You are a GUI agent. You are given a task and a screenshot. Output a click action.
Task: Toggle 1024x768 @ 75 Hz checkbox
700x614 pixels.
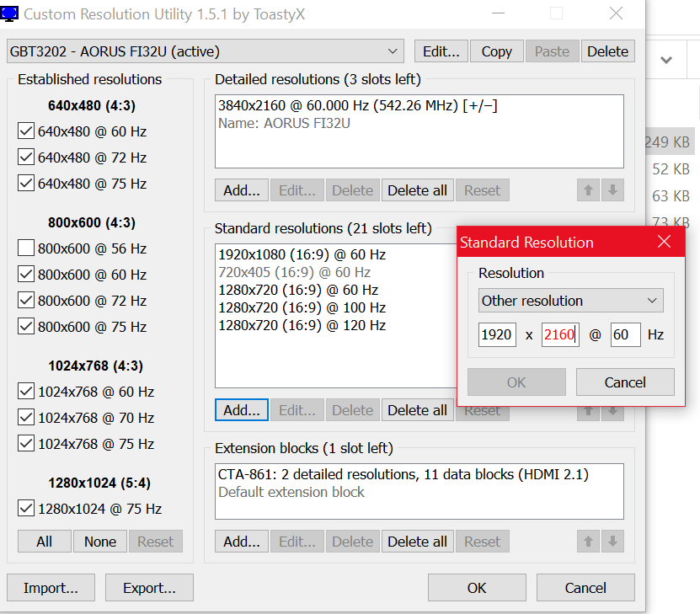pos(26,444)
